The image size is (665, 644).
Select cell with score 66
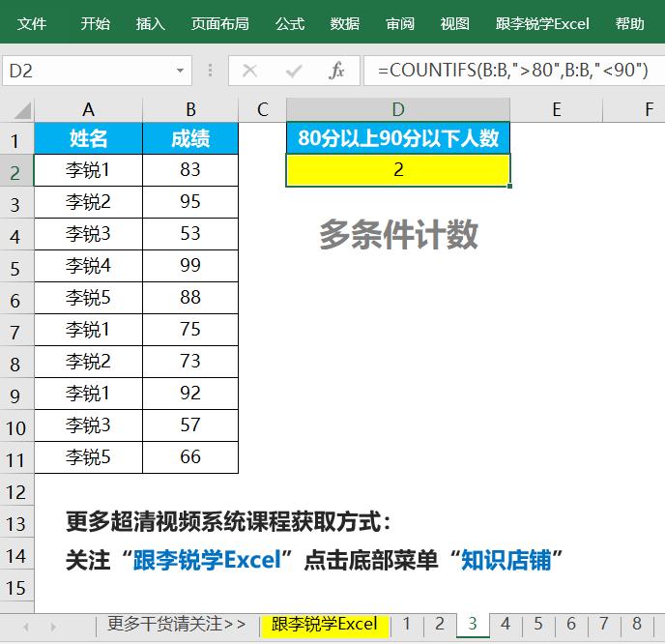(190, 457)
